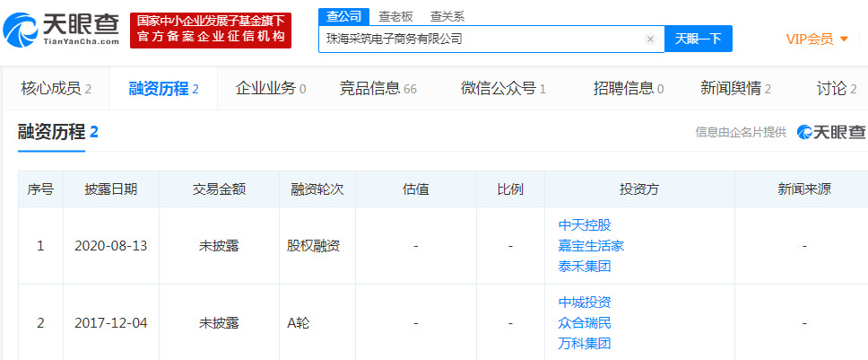This screenshot has width=868, height=360.
Task: Switch to the 查老板 search tab
Action: 395,17
